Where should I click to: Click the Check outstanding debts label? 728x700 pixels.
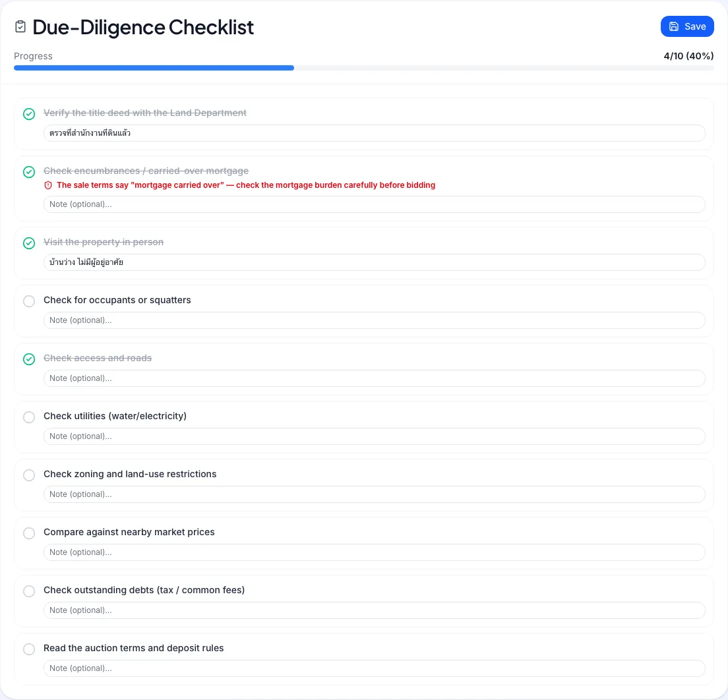coord(144,590)
